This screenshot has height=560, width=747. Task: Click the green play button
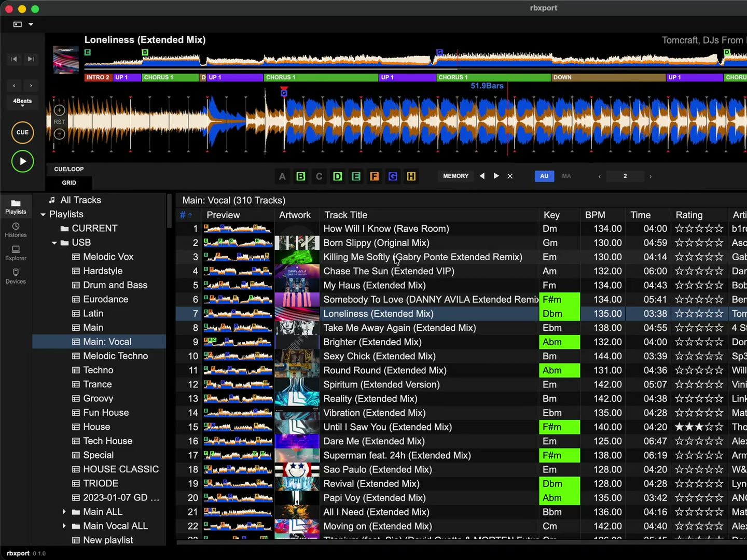(23, 161)
